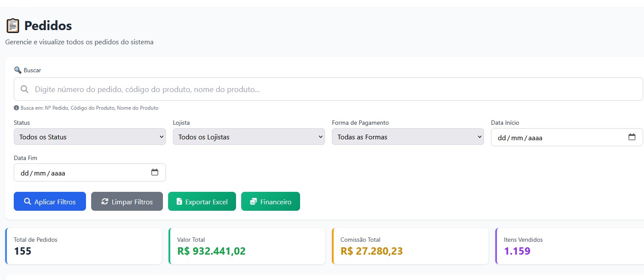Click the Aplicar Filtros button
The width and height of the screenshot is (644, 280).
click(49, 201)
